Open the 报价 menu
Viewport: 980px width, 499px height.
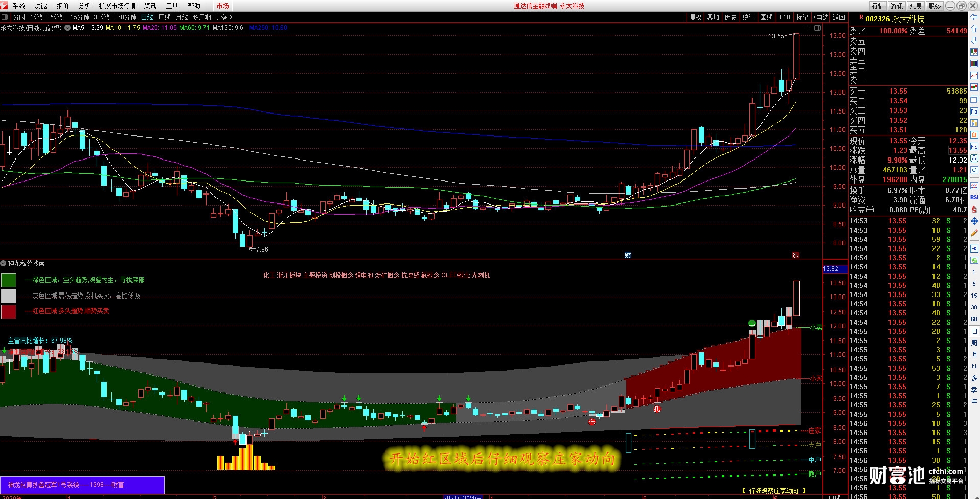point(62,6)
